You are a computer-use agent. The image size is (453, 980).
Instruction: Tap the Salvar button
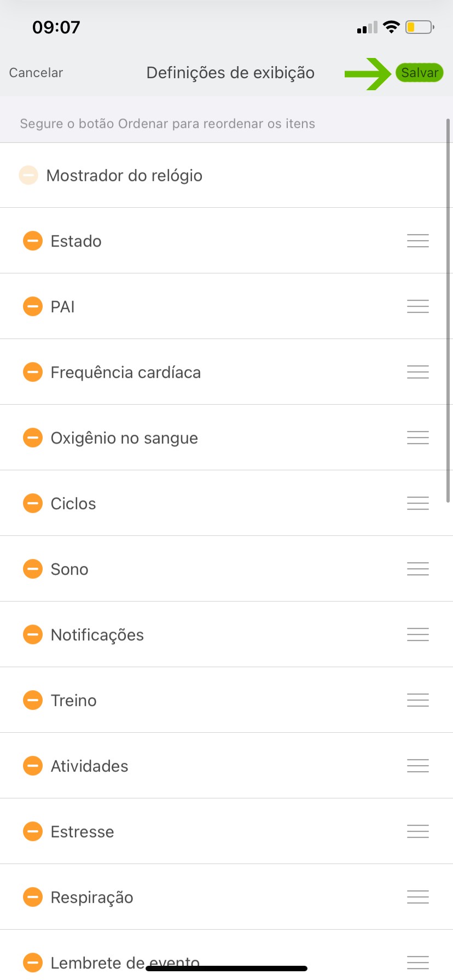pos(419,73)
